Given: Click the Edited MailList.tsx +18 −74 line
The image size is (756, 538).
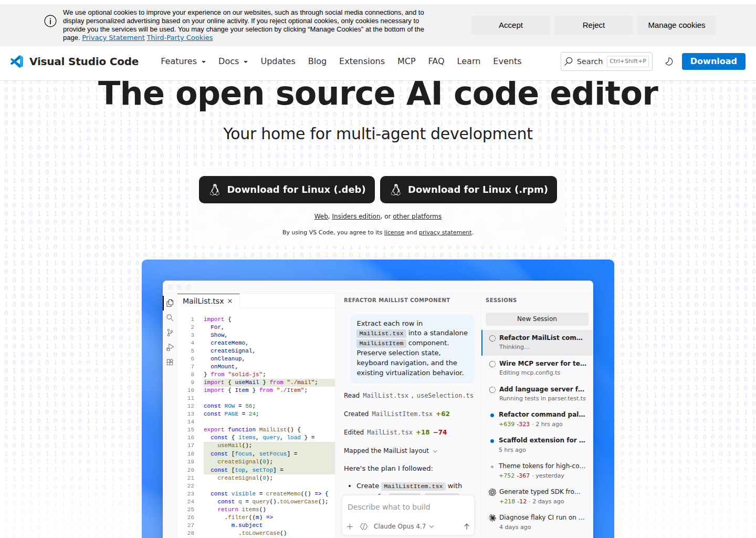Looking at the screenshot, I should (x=395, y=432).
